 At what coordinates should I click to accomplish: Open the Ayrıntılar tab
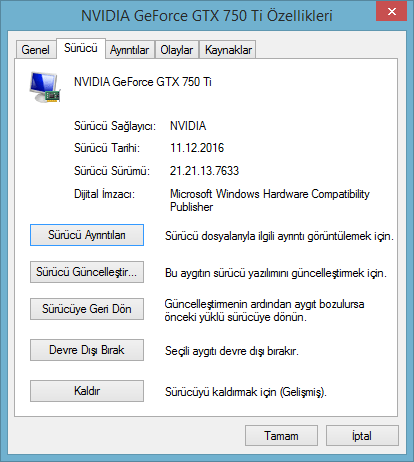[130, 50]
